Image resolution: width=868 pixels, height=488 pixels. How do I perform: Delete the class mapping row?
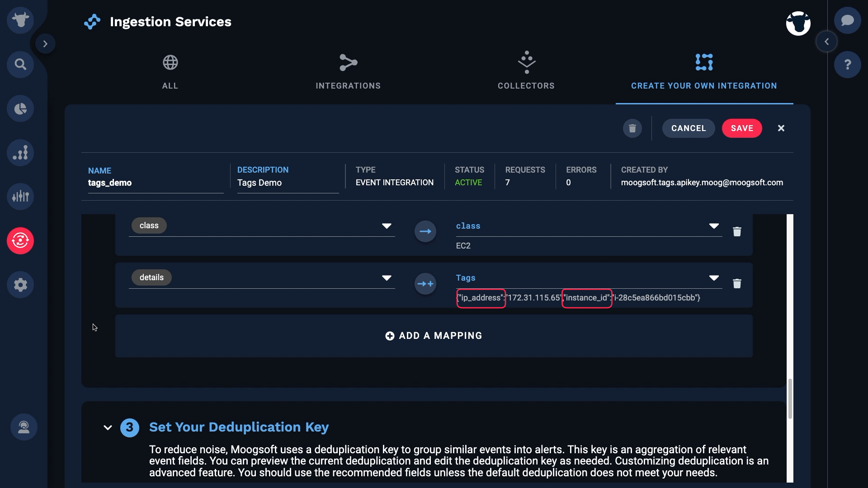click(737, 231)
